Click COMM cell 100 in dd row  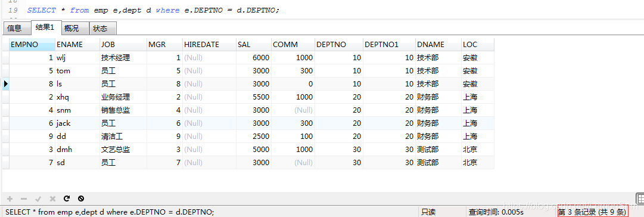pos(293,137)
